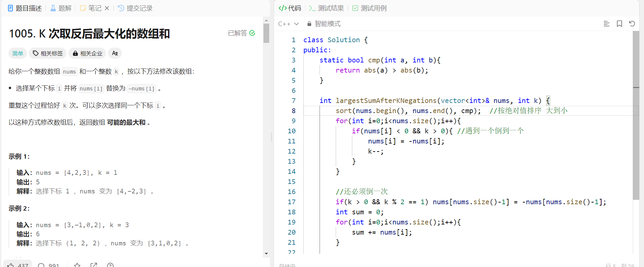The height and width of the screenshot is (267, 644).
Task: Click the 已解答 status label
Action: click(x=242, y=33)
